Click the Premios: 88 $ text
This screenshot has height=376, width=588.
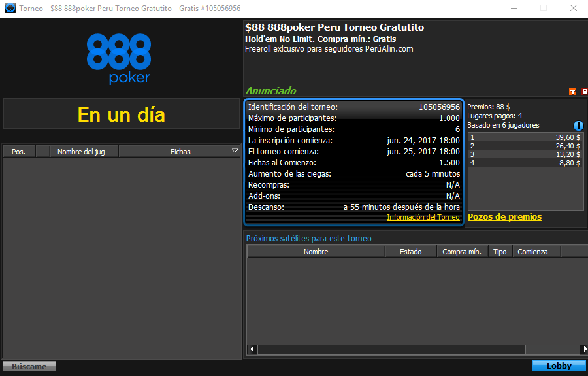[489, 107]
